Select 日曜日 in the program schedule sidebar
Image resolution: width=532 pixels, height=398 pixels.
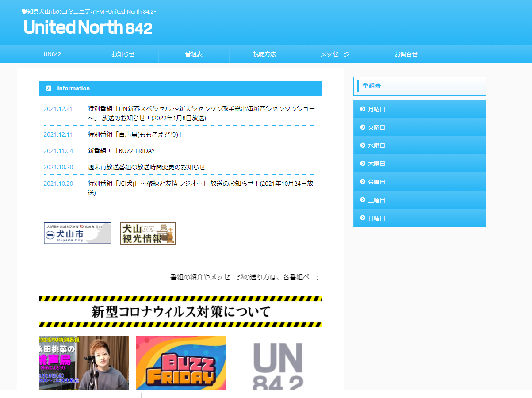pyautogui.click(x=420, y=218)
